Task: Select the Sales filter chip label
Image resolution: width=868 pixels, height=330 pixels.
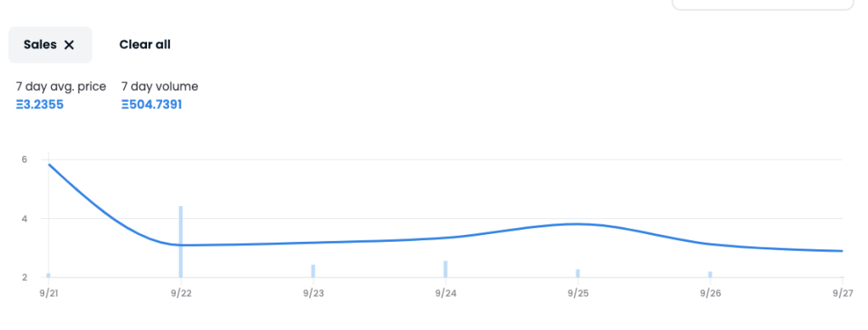Action: tap(40, 45)
